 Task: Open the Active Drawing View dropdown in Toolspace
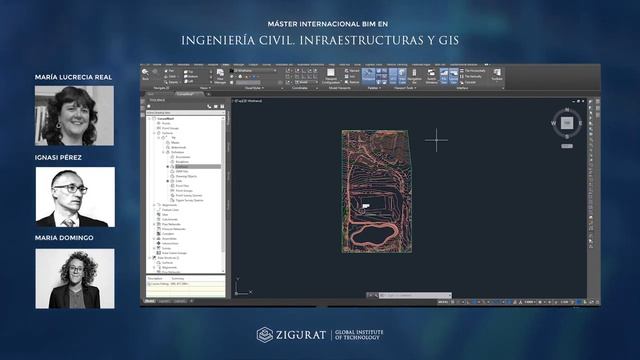tap(184, 112)
